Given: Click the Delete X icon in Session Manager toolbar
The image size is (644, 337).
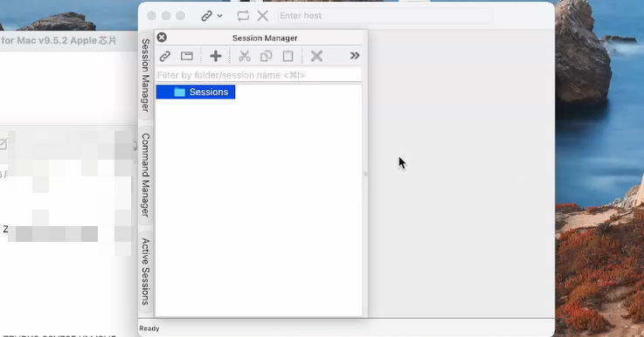Looking at the screenshot, I should point(316,56).
